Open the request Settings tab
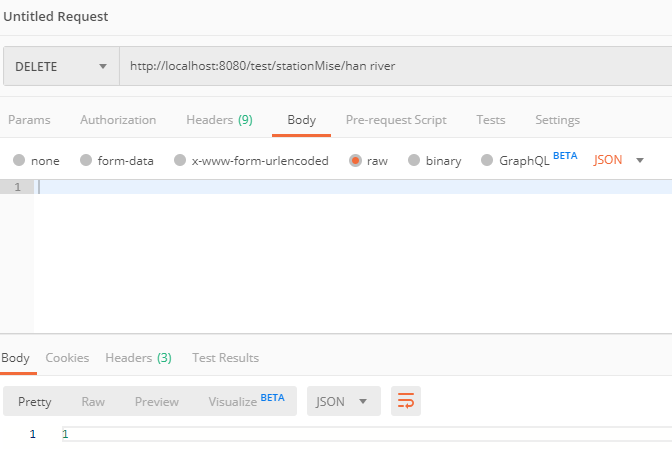The height and width of the screenshot is (449, 672). [x=557, y=120]
